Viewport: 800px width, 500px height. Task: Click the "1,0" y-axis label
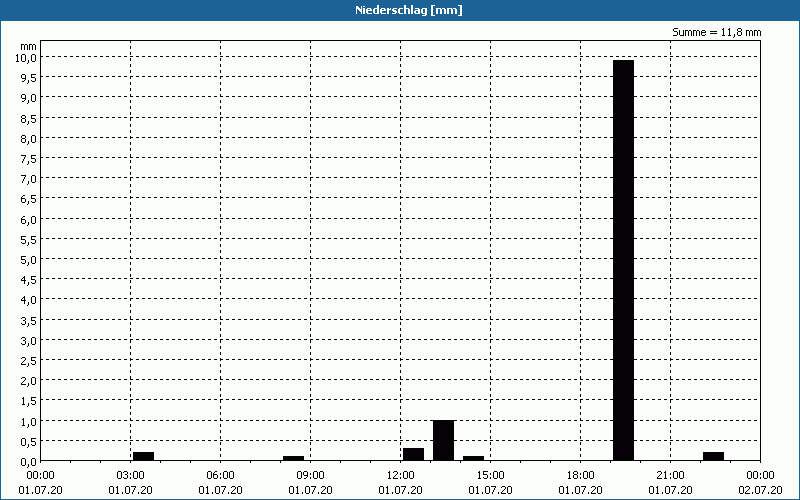point(28,421)
